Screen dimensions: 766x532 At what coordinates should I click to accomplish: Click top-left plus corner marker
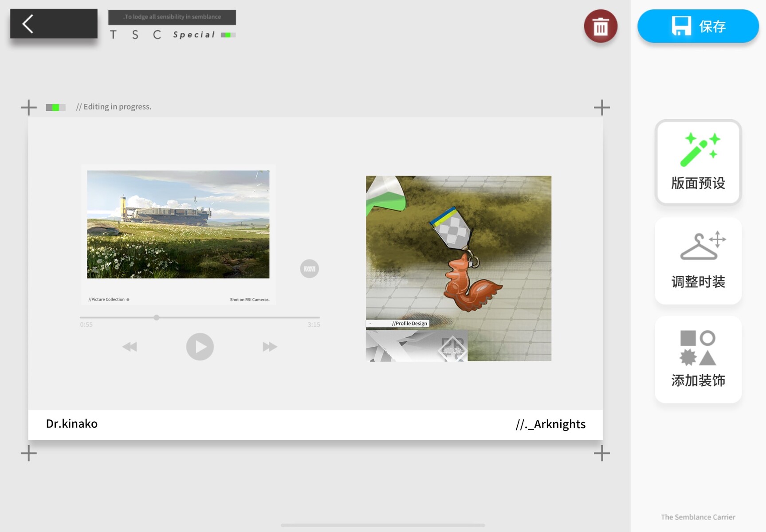pos(29,107)
